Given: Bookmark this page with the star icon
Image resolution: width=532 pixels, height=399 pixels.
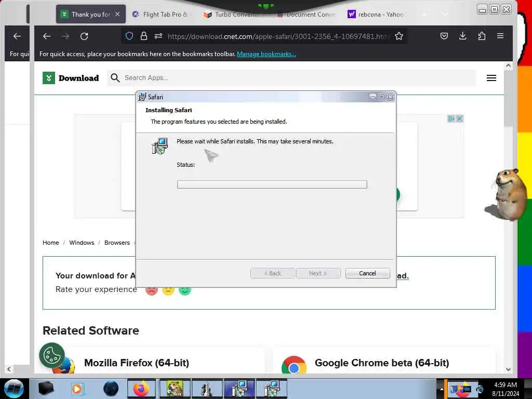Looking at the screenshot, I should (x=399, y=36).
